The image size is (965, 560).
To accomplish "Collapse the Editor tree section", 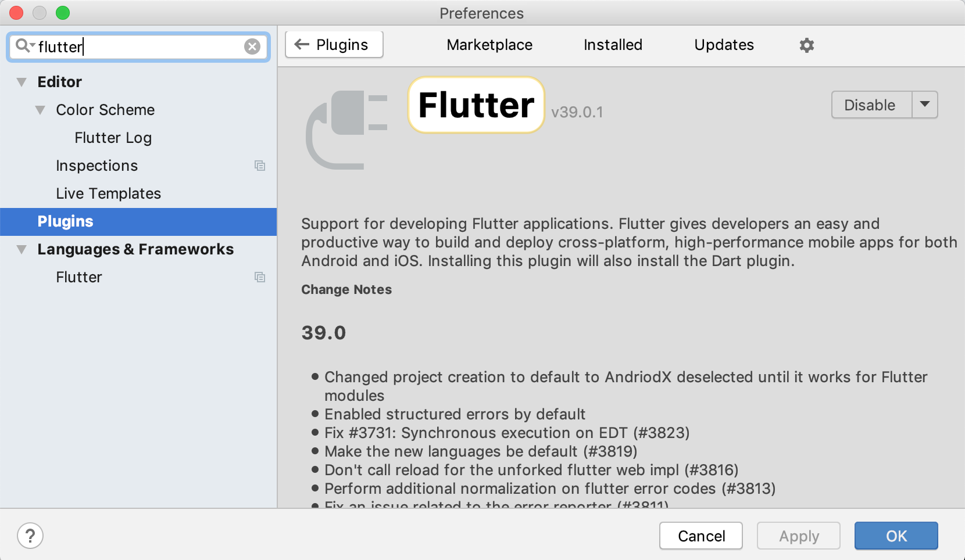I will (x=22, y=82).
